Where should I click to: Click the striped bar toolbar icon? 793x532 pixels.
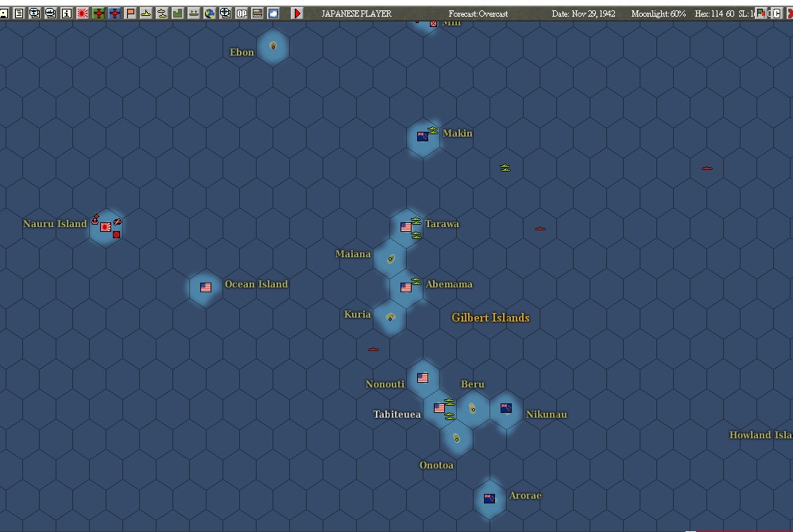tap(257, 13)
